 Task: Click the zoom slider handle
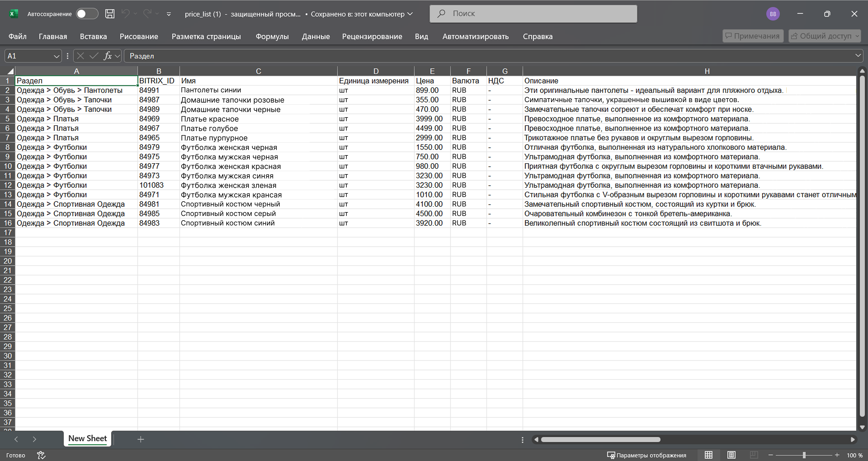804,455
